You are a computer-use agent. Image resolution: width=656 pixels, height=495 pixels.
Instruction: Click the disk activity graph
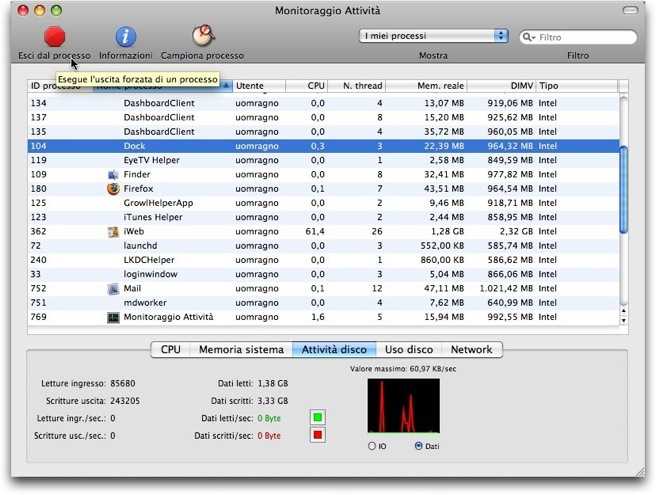coord(403,405)
